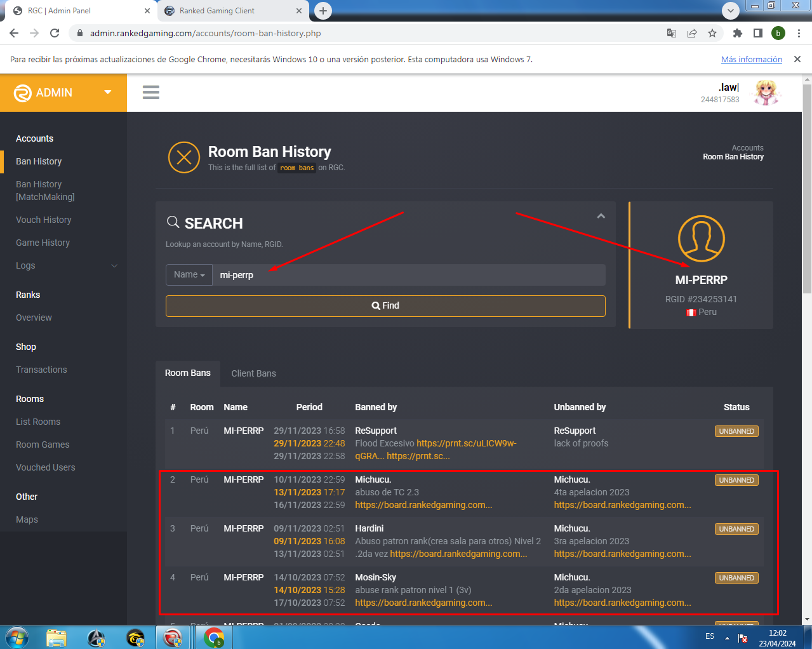Open the yellow swirl app on taskbar

135,638
